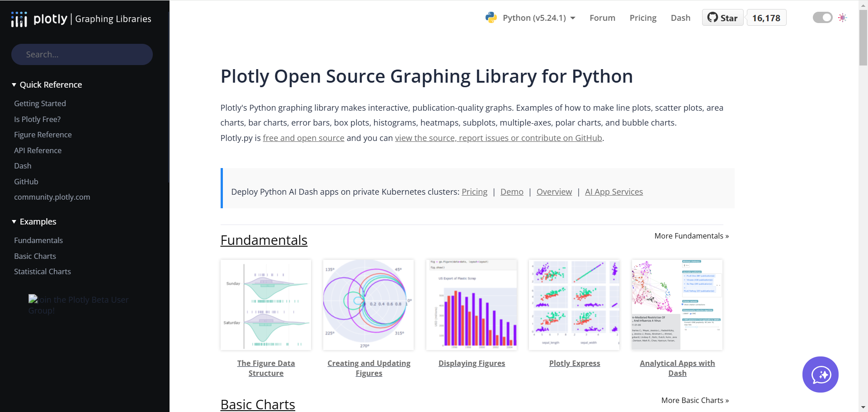Go to Fundamentals in sidebar Examples
This screenshot has width=868, height=412.
pyautogui.click(x=38, y=240)
